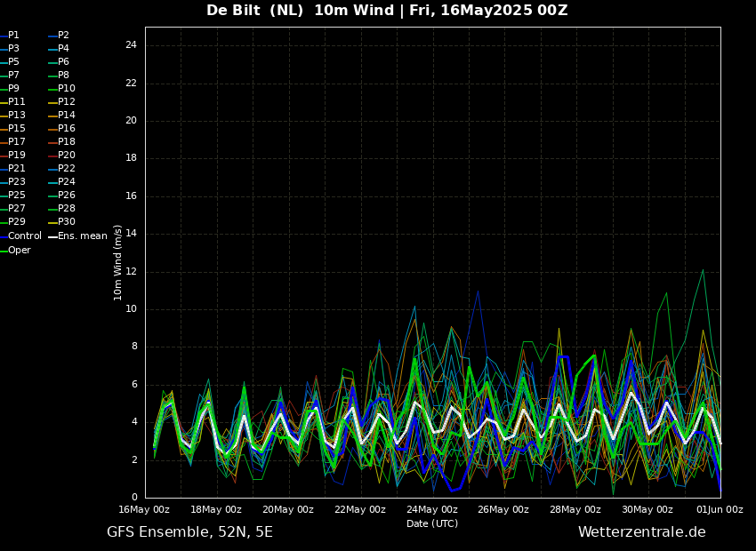Click the white line swatch beside Ens. mean
This screenshot has height=551, width=756.
[x=52, y=236]
